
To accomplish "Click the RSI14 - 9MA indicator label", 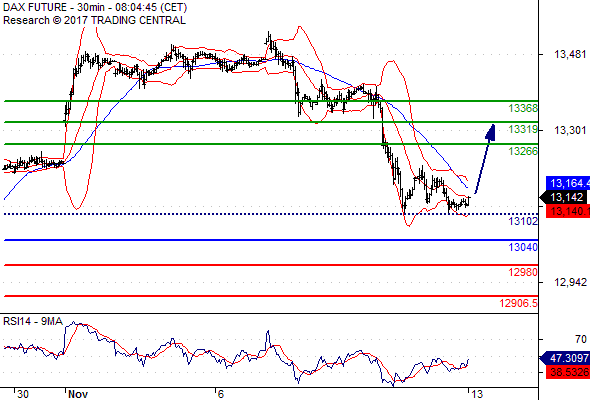I will [x=33, y=321].
